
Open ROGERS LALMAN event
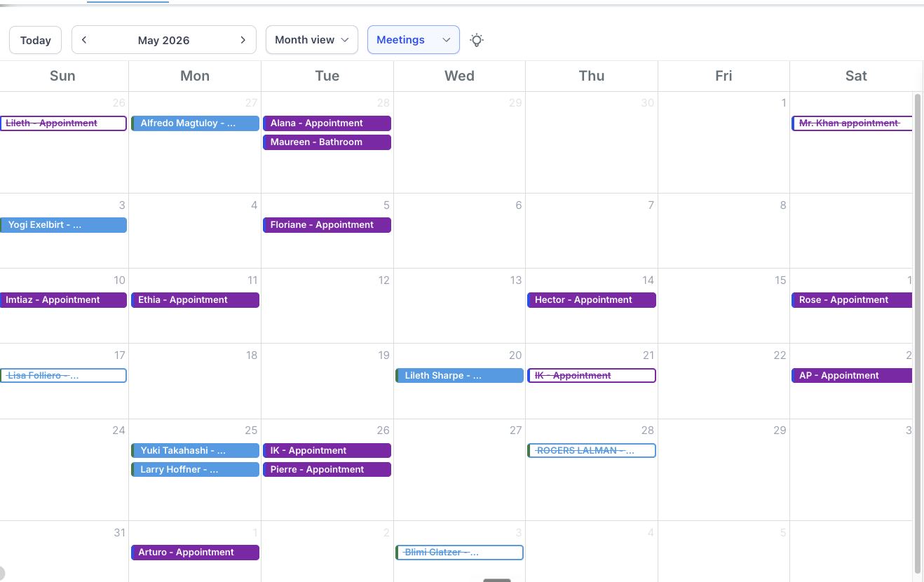[x=592, y=451]
